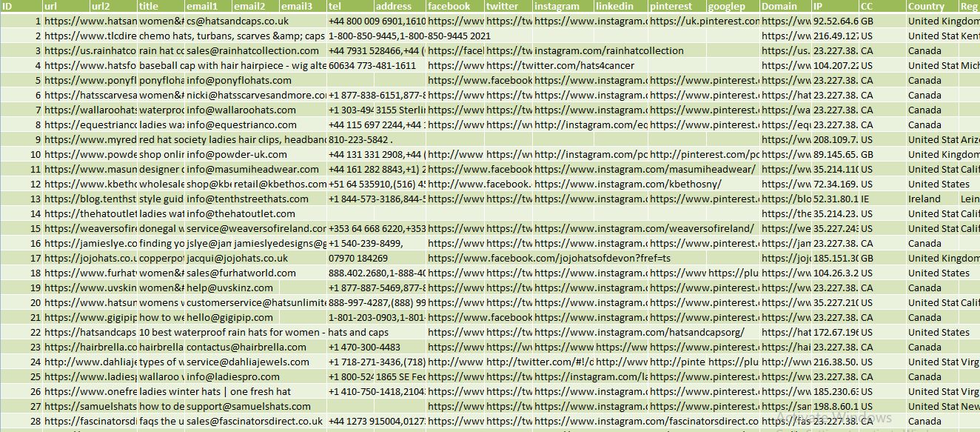Image resolution: width=980 pixels, height=432 pixels.
Task: Click instagram.com/fascinatorsdirect cell
Action: tap(646, 421)
